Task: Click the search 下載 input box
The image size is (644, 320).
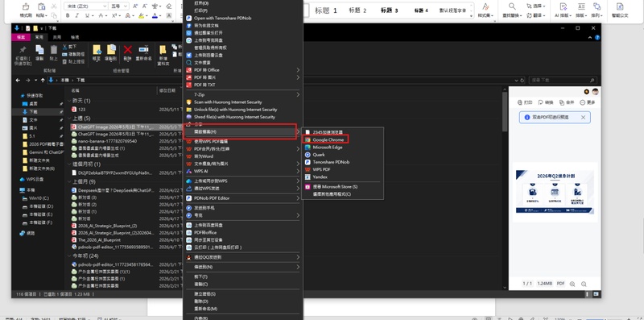Action: (x=562, y=81)
